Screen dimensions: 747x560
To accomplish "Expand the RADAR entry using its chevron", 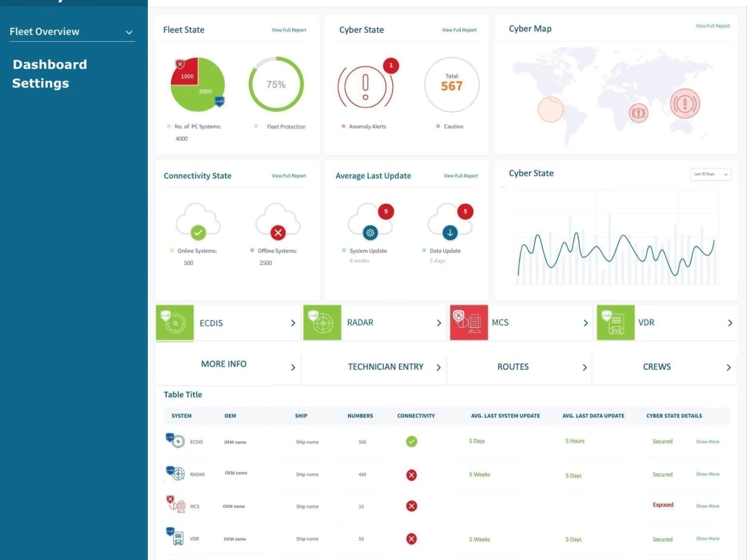I will (x=439, y=323).
